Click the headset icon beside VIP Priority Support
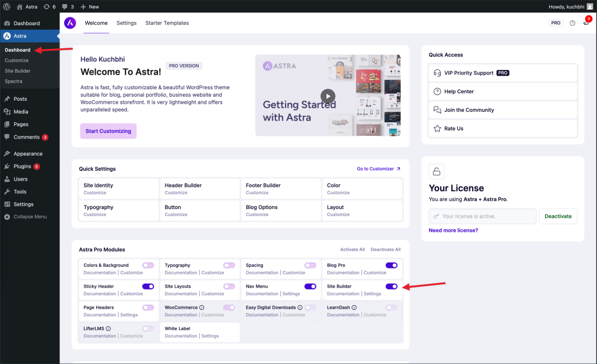Viewport: 597px width, 364px height. (x=438, y=72)
